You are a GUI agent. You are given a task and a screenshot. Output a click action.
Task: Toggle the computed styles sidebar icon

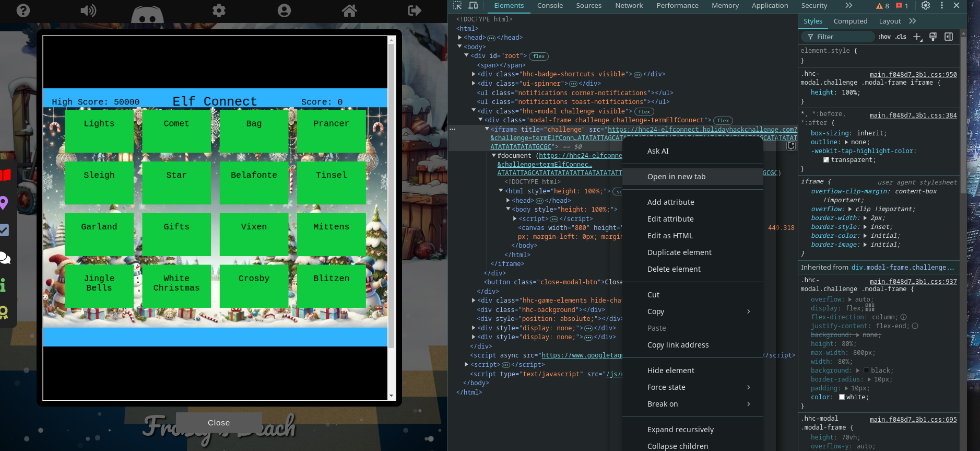949,37
